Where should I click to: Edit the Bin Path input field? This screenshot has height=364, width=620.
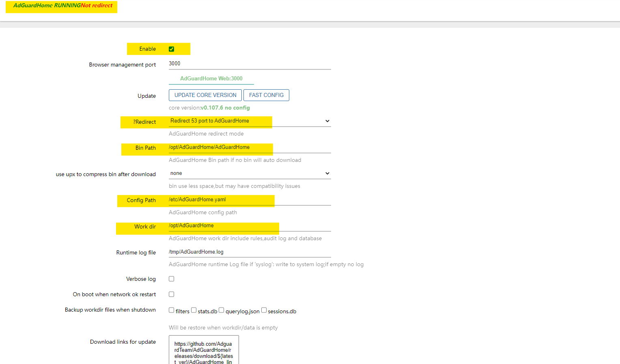coord(250,147)
